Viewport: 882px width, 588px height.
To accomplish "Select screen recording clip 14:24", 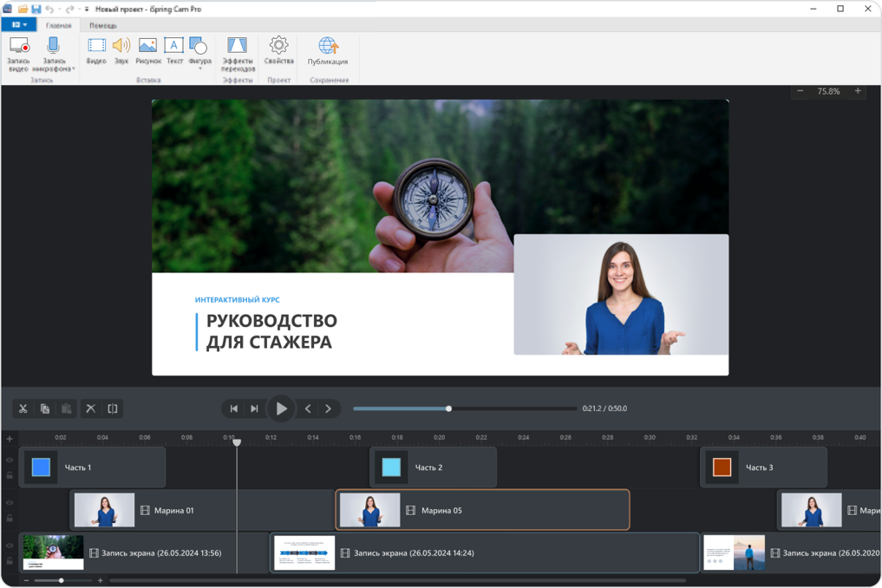I will pos(485,553).
